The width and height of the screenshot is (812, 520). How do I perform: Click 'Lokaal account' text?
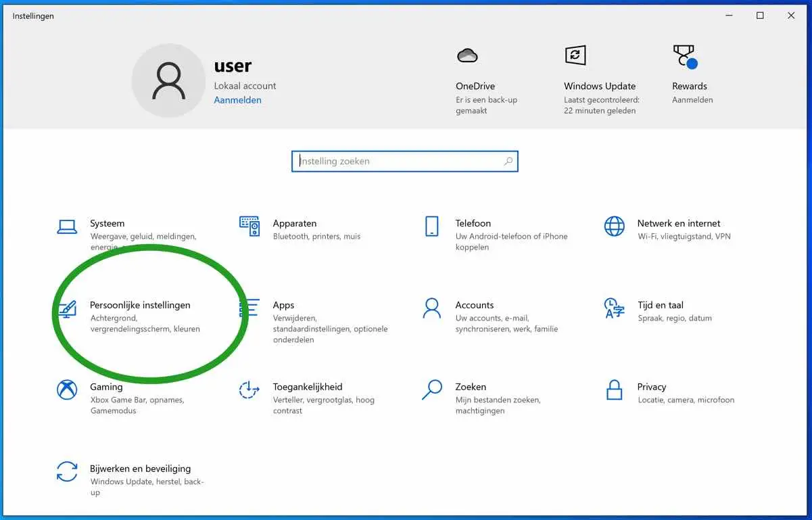(x=245, y=86)
